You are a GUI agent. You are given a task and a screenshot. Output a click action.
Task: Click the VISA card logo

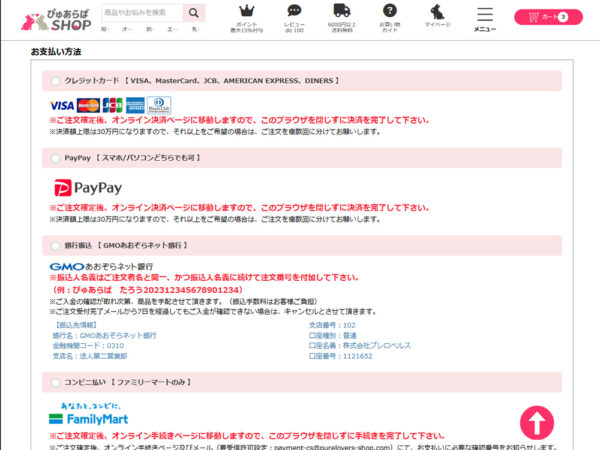pos(62,105)
